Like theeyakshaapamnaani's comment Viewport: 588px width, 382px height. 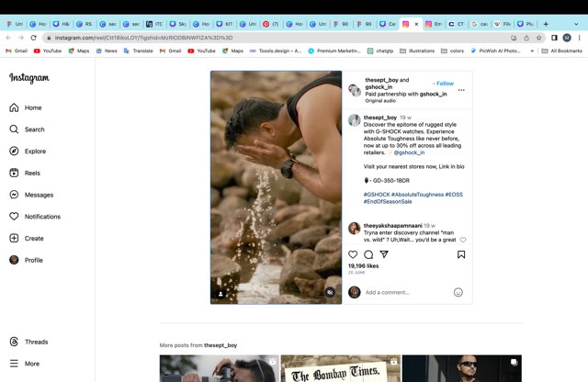point(463,240)
